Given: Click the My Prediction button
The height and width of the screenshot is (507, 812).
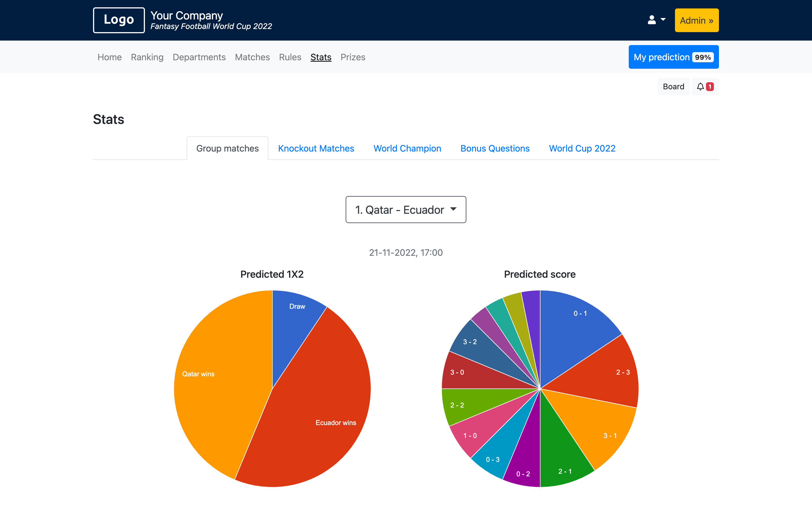Looking at the screenshot, I should click(674, 57).
